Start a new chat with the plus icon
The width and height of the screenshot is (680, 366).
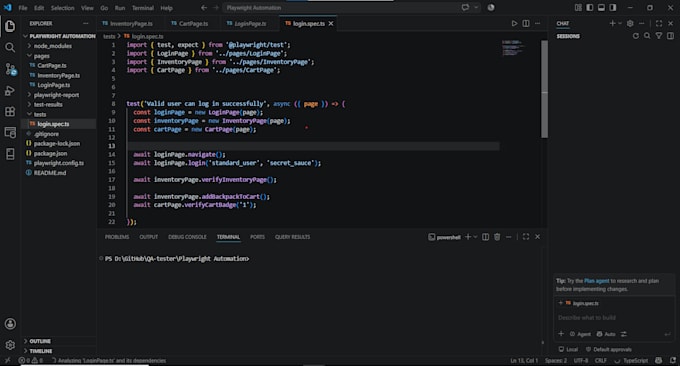pyautogui.click(x=612, y=23)
